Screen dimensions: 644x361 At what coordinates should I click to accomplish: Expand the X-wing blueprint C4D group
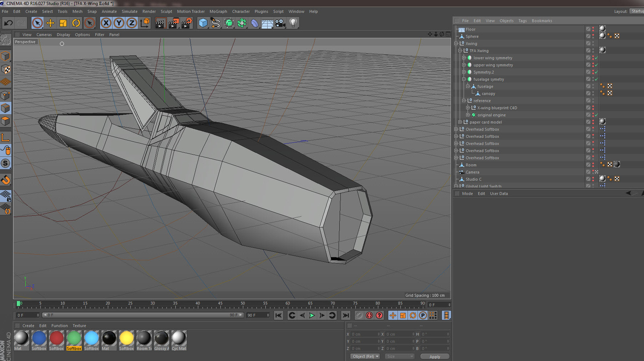click(468, 108)
